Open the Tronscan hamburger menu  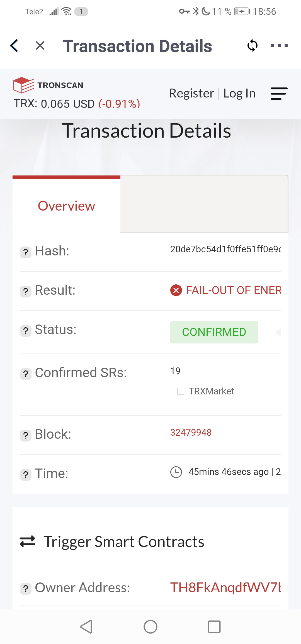(x=279, y=94)
